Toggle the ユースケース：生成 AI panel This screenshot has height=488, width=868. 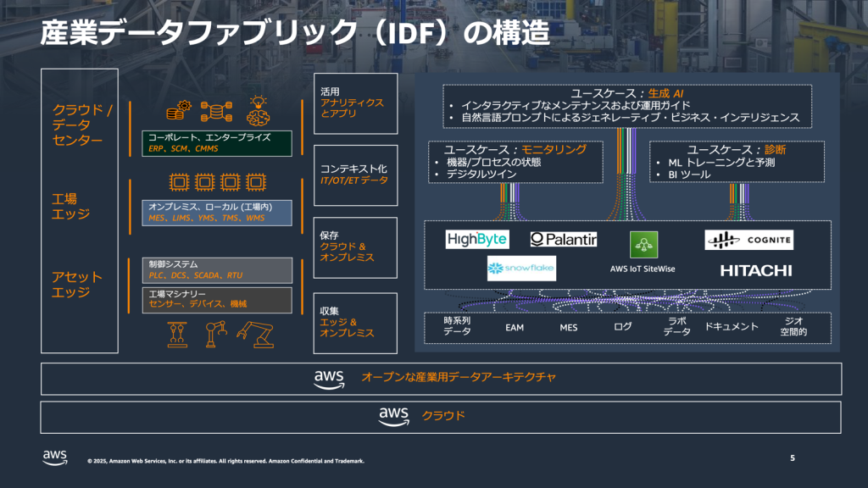(626, 101)
